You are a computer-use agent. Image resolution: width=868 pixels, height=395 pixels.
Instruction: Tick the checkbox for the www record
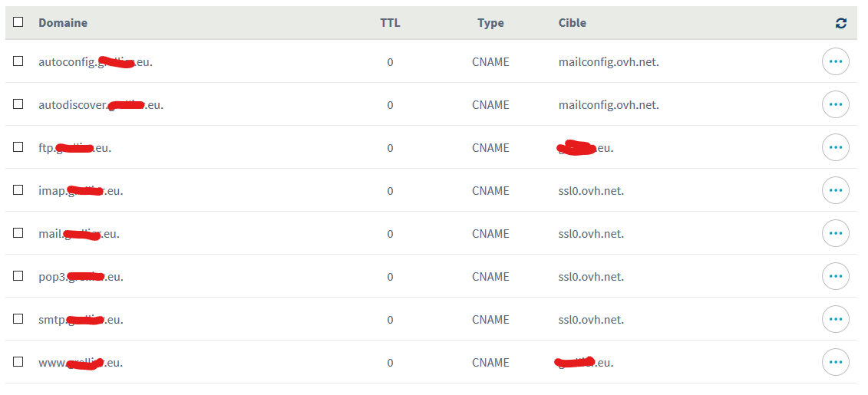click(x=18, y=362)
